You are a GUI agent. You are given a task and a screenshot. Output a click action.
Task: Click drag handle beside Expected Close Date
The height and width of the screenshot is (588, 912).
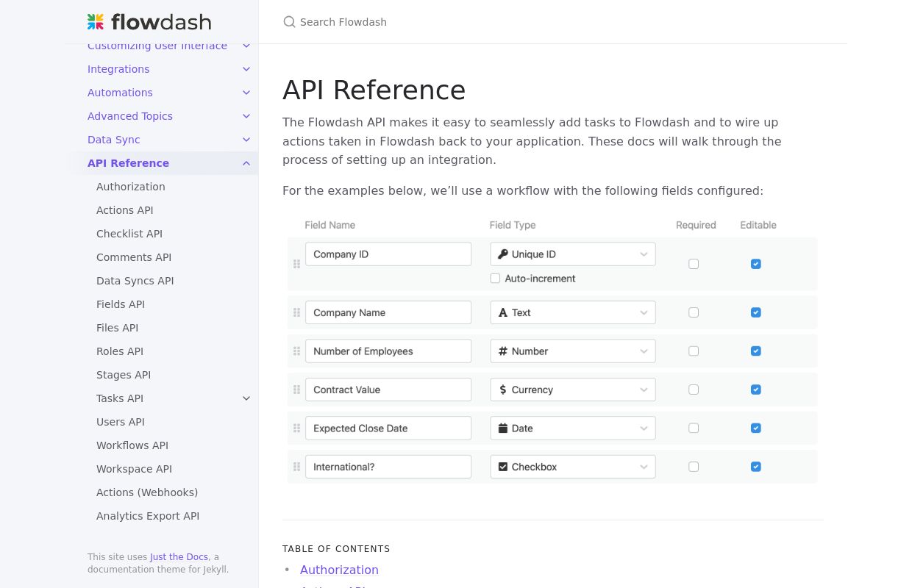click(297, 429)
